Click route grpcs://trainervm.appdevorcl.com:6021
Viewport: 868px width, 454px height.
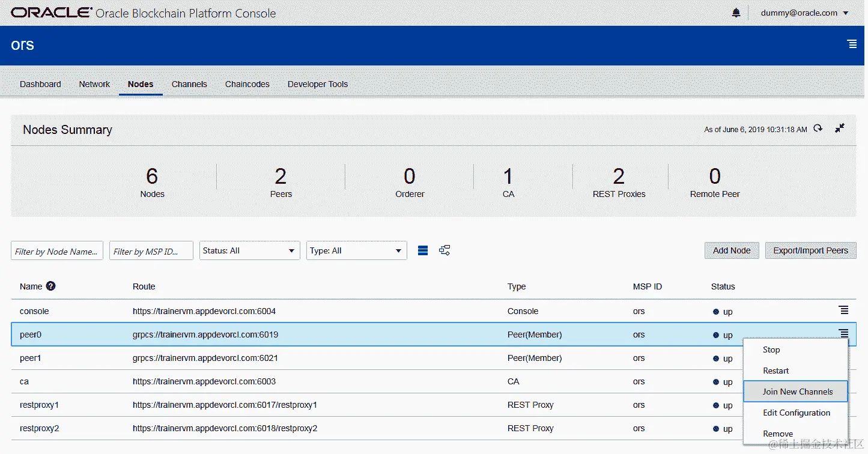point(205,358)
